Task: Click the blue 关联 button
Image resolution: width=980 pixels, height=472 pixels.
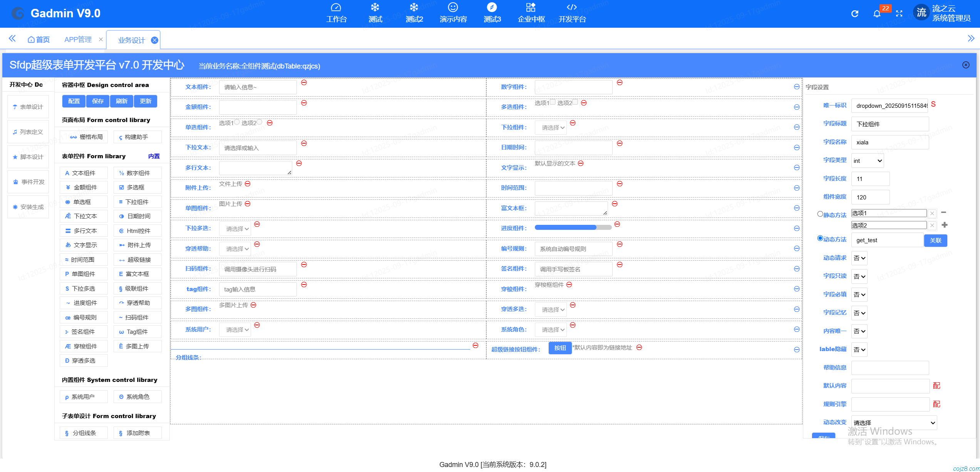Action: pyautogui.click(x=935, y=240)
